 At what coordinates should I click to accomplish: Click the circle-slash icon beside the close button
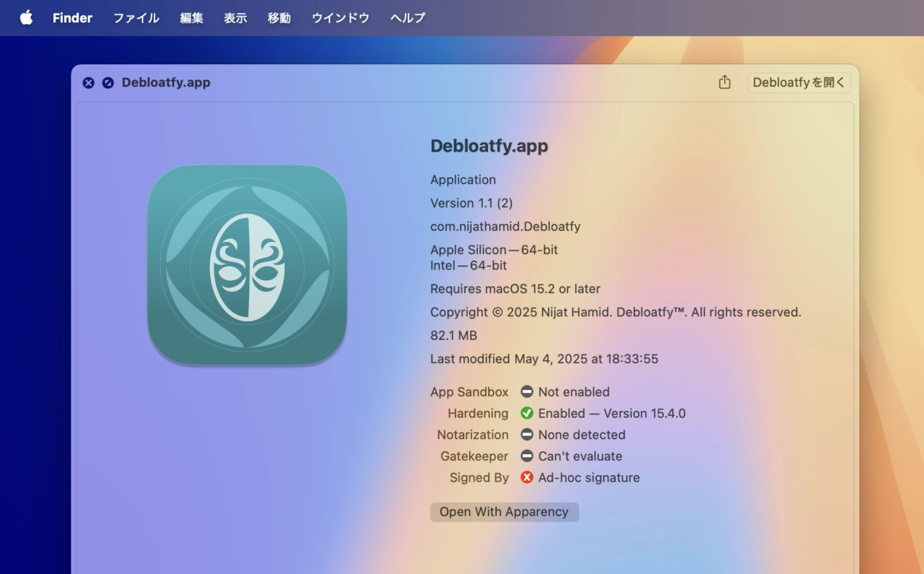[108, 83]
